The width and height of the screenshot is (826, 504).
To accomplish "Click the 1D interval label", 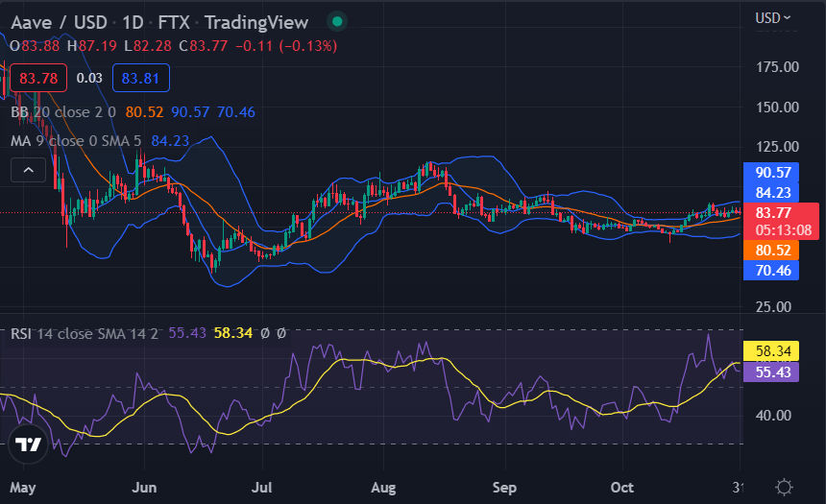I will pyautogui.click(x=133, y=23).
